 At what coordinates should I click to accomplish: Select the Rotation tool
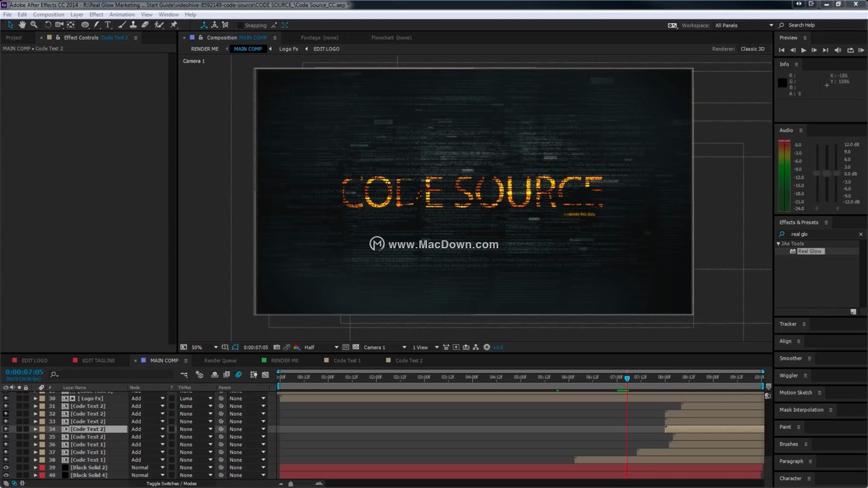point(48,25)
